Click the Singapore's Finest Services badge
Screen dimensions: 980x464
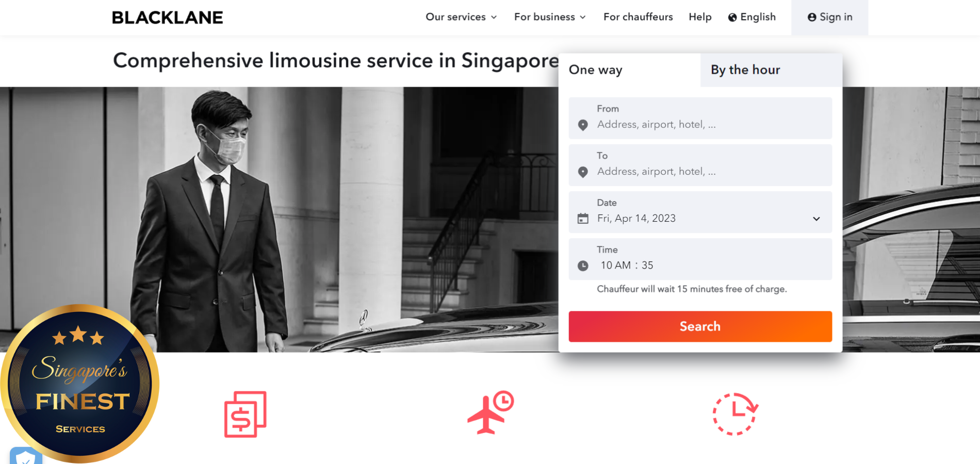pyautogui.click(x=80, y=384)
